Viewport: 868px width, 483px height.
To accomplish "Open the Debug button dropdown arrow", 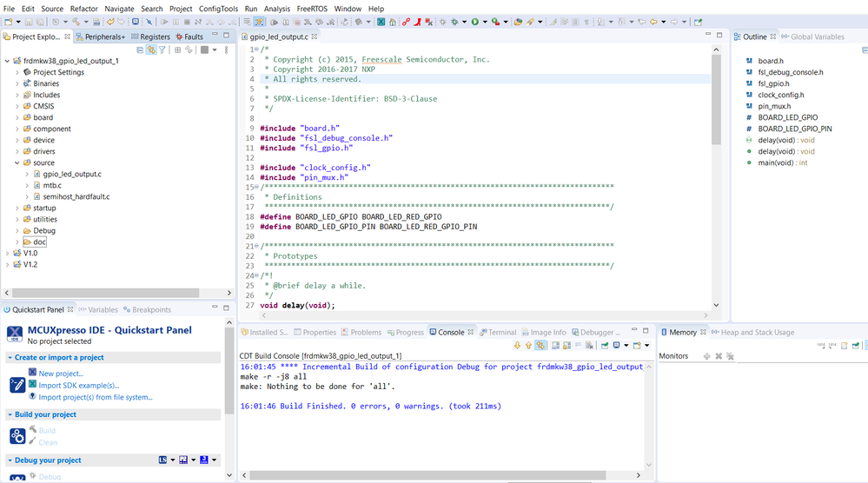I will [464, 22].
